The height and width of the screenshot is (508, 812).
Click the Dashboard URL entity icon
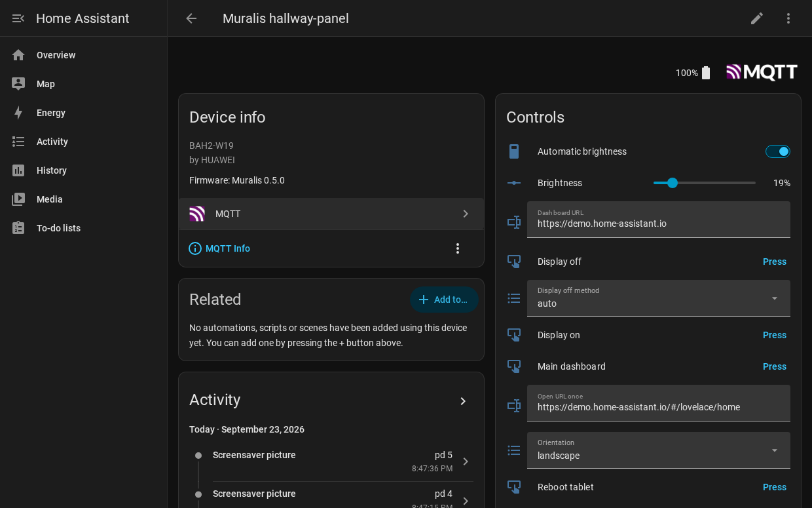pos(514,222)
